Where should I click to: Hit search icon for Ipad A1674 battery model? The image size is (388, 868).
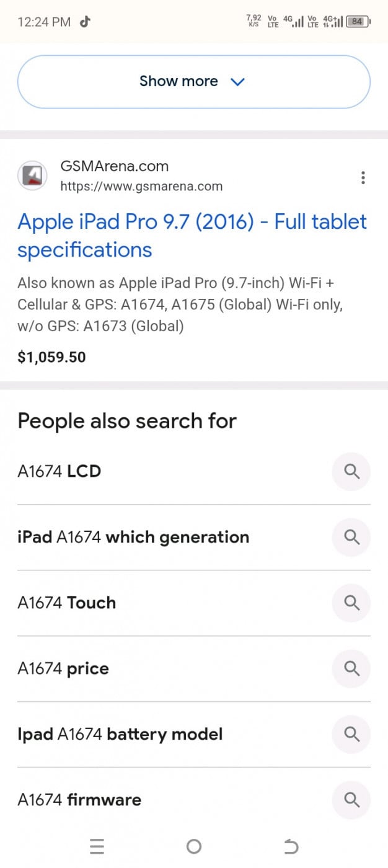tap(351, 735)
